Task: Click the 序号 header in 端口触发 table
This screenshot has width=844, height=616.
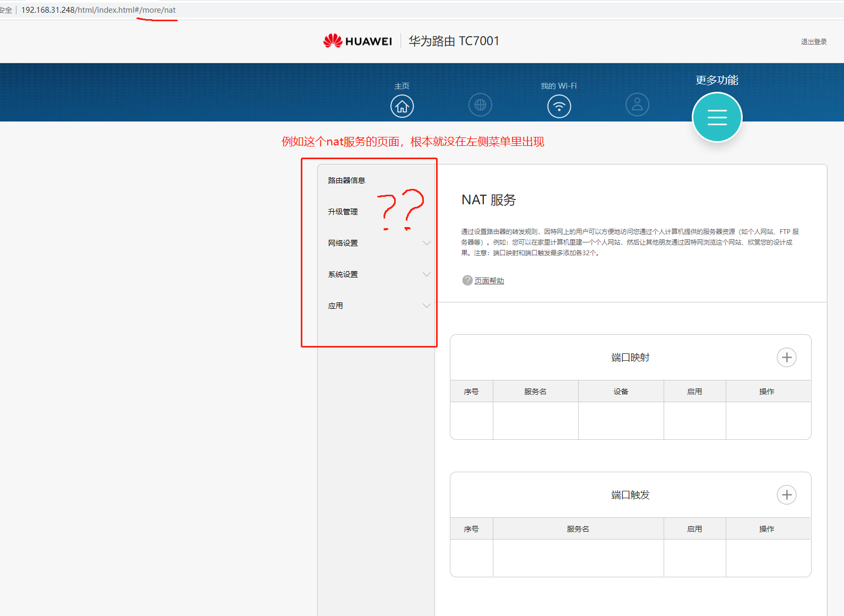Action: pos(471,529)
